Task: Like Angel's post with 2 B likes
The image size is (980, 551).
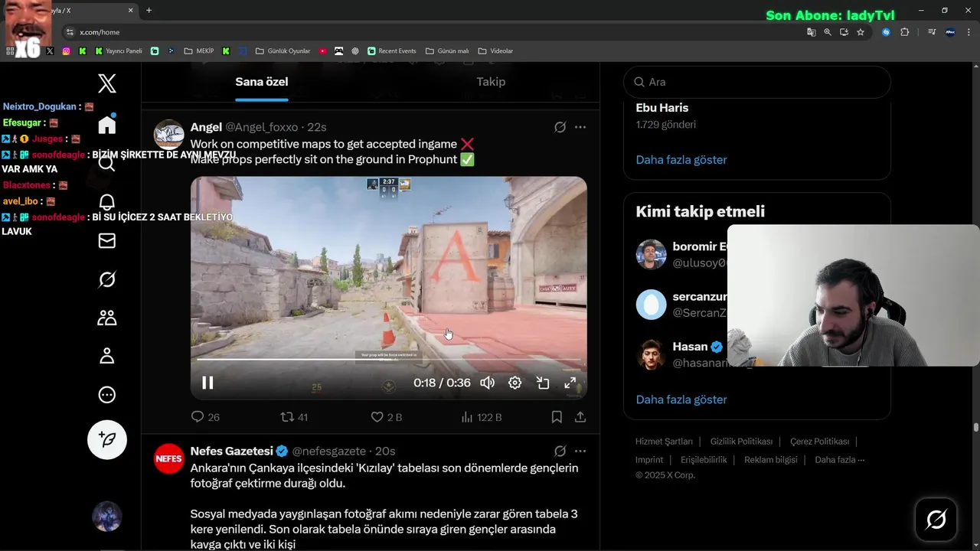Action: pos(386,417)
